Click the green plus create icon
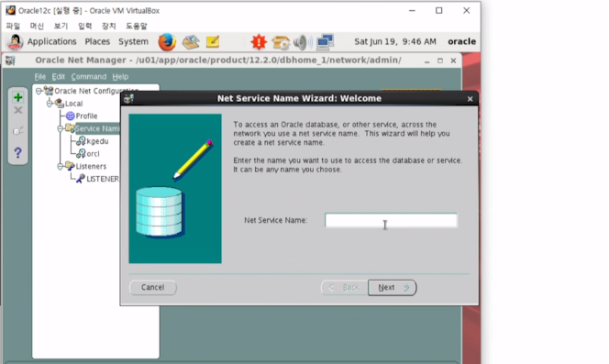 tap(17, 97)
